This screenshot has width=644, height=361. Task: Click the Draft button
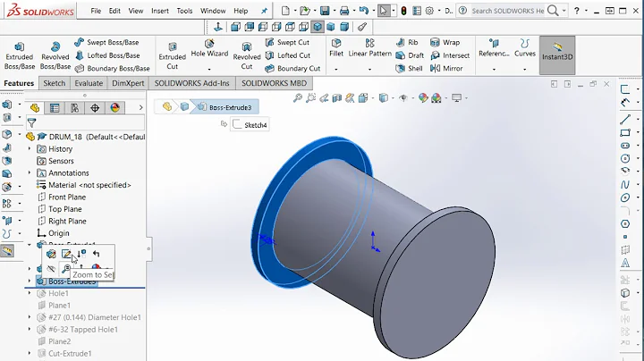pyautogui.click(x=410, y=55)
